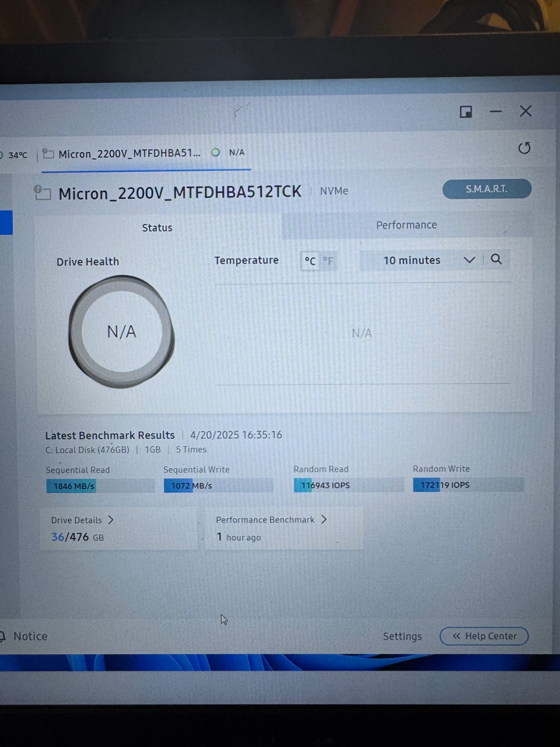
Task: Open the Help Center
Action: pyautogui.click(x=484, y=636)
